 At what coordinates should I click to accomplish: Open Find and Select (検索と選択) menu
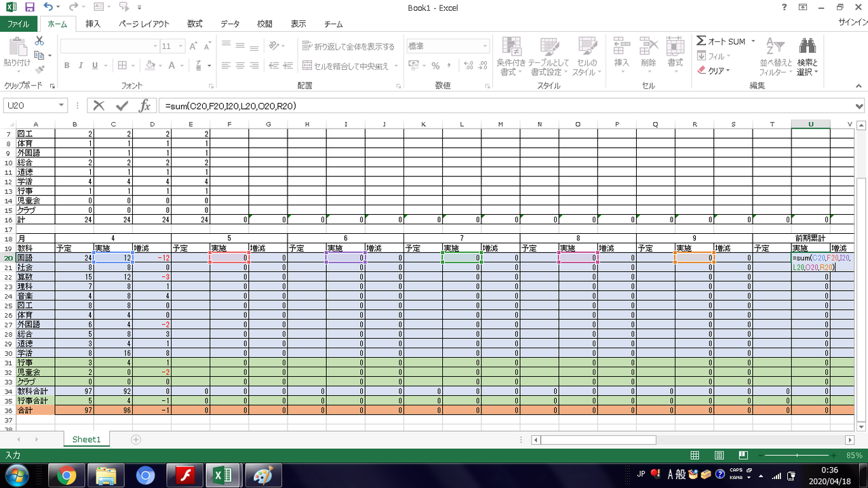click(807, 57)
